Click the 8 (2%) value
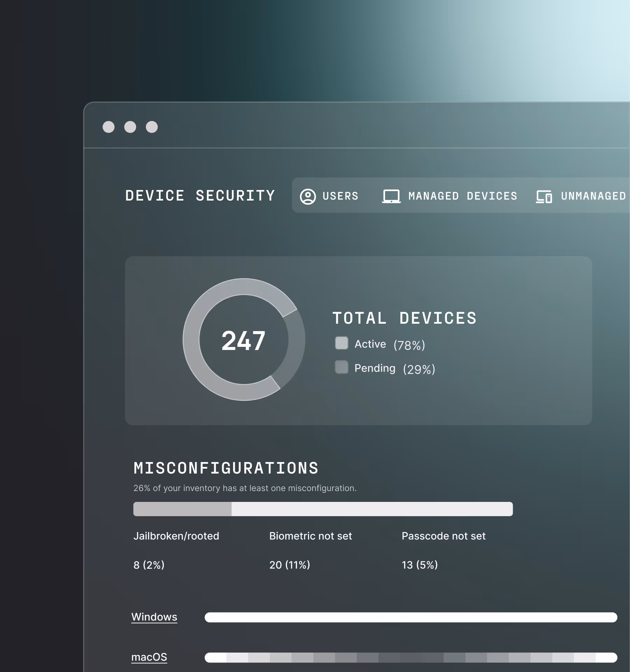630x672 pixels. point(149,565)
